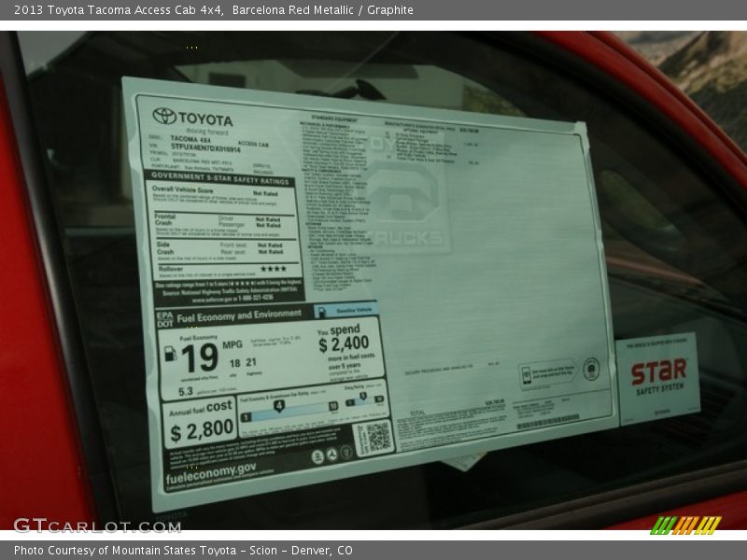Viewport: 747px width, 560px height.
Task: Select the fuel economy rating marker '4'
Action: click(279, 405)
